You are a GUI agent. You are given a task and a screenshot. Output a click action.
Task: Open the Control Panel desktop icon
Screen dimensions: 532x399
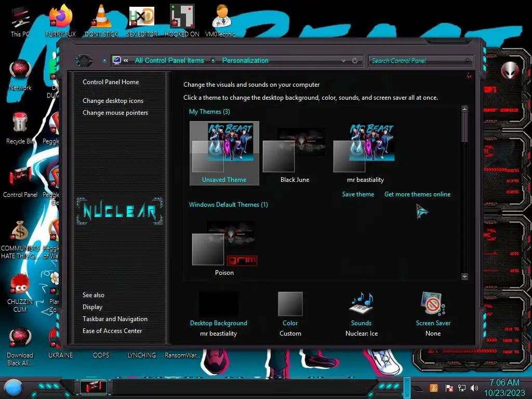click(x=20, y=182)
